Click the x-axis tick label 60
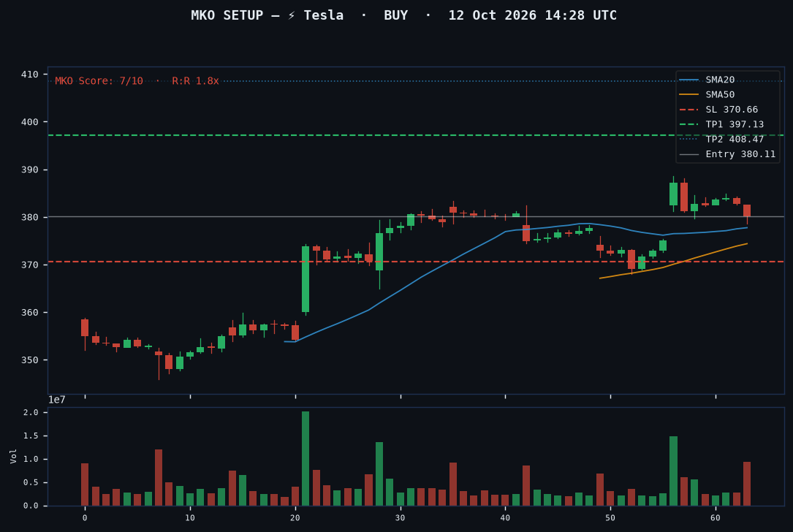The height and width of the screenshot is (532, 793). 716,518
